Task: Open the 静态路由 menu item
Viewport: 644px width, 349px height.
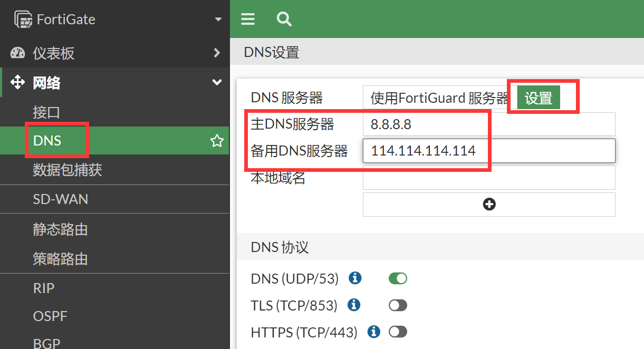Action: pyautogui.click(x=60, y=229)
